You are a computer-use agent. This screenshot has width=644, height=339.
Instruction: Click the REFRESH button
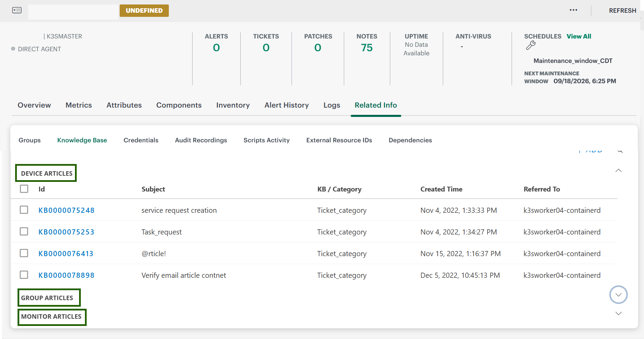point(622,11)
